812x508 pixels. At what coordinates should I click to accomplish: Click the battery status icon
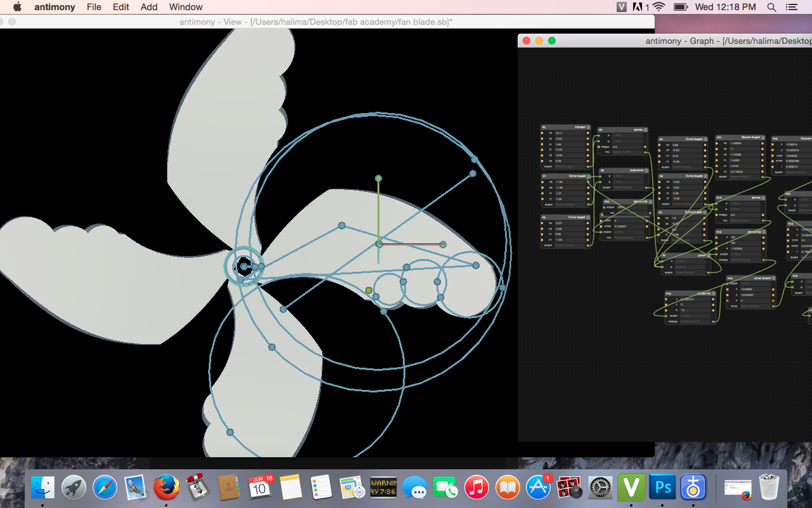[x=681, y=7]
